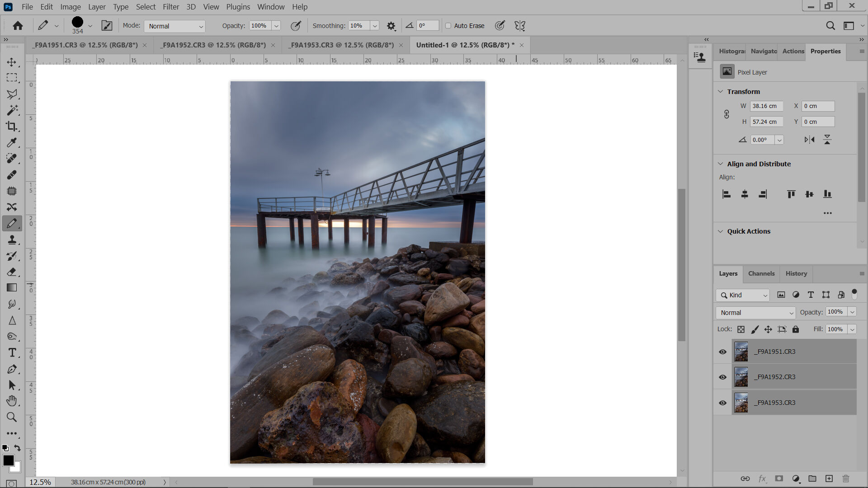The image size is (868, 488).
Task: Align left edges button
Action: tap(726, 194)
